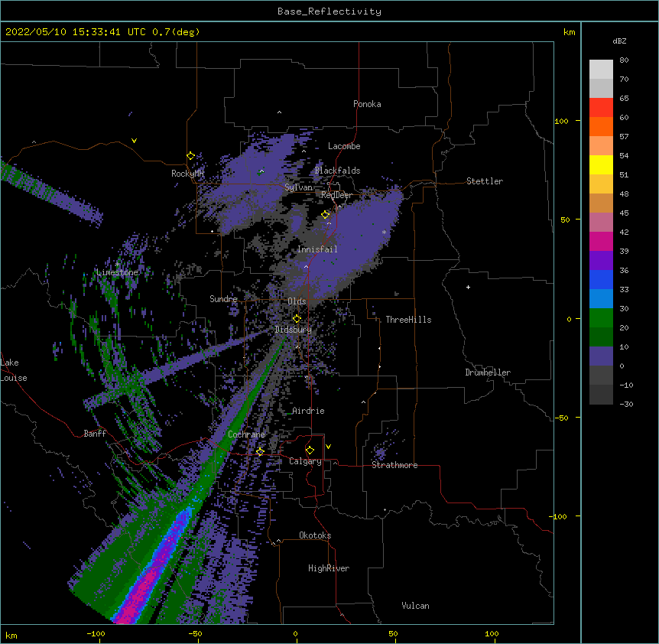Click the 48 value in the dBZ legend

pos(624,194)
